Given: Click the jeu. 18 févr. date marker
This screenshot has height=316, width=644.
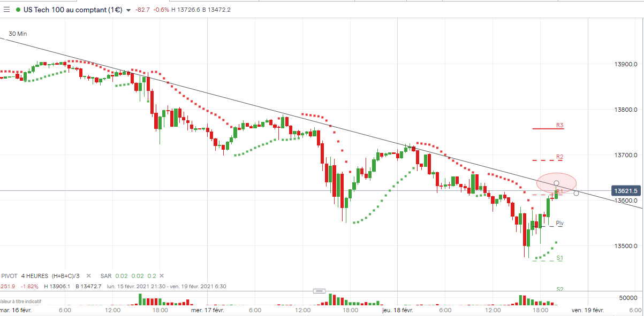Looking at the screenshot, I should (397, 310).
